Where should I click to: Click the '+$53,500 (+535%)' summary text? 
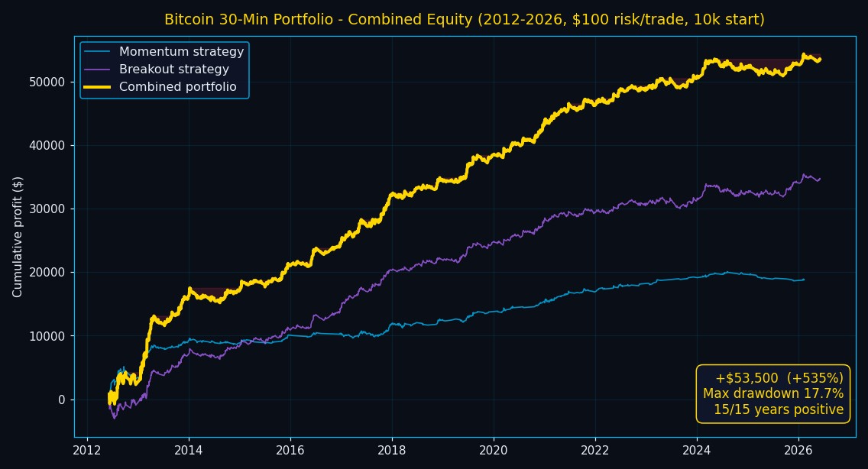[x=779, y=378]
